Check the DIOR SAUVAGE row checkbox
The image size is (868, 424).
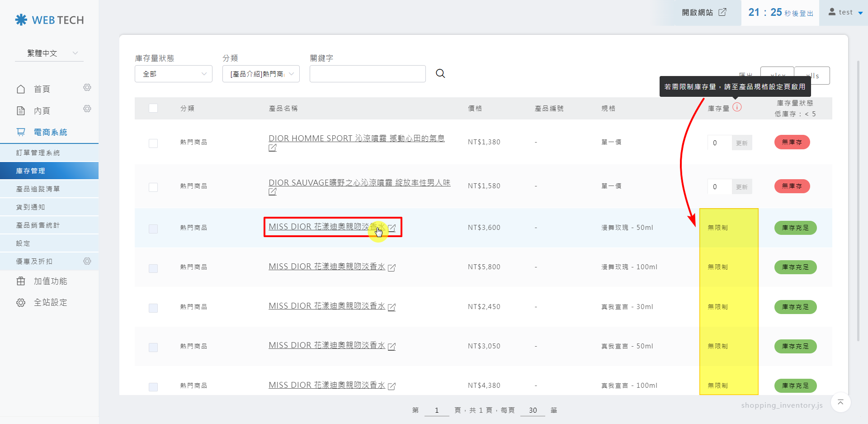[x=153, y=187]
